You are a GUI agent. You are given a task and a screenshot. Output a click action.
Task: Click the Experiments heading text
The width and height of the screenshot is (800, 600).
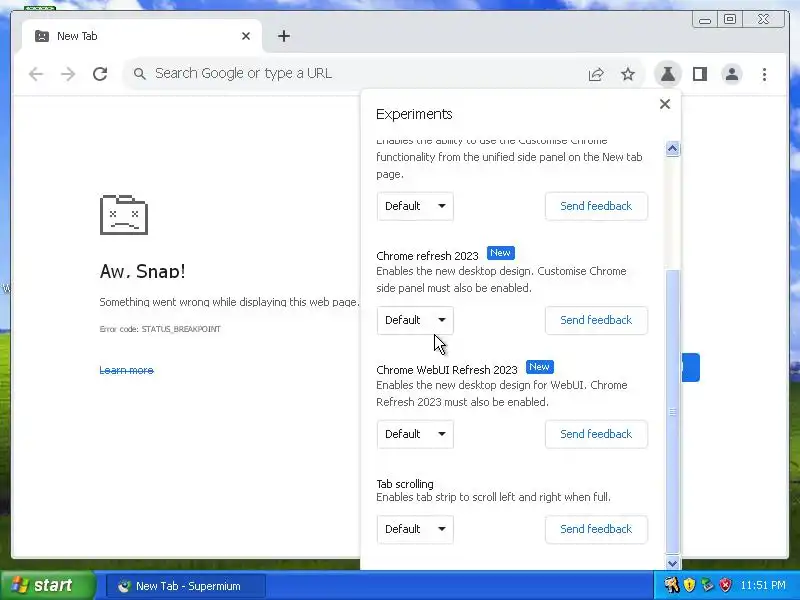click(414, 114)
